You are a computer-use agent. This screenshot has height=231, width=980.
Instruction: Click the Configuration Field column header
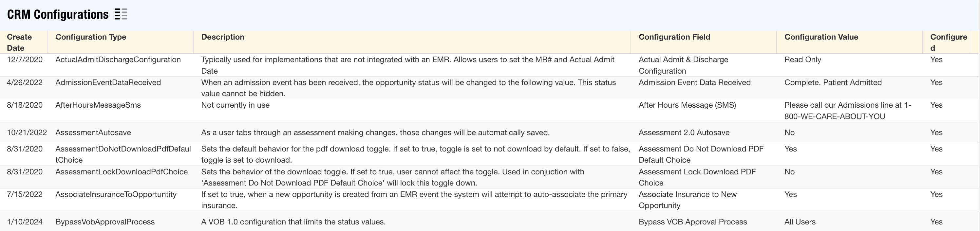(674, 37)
